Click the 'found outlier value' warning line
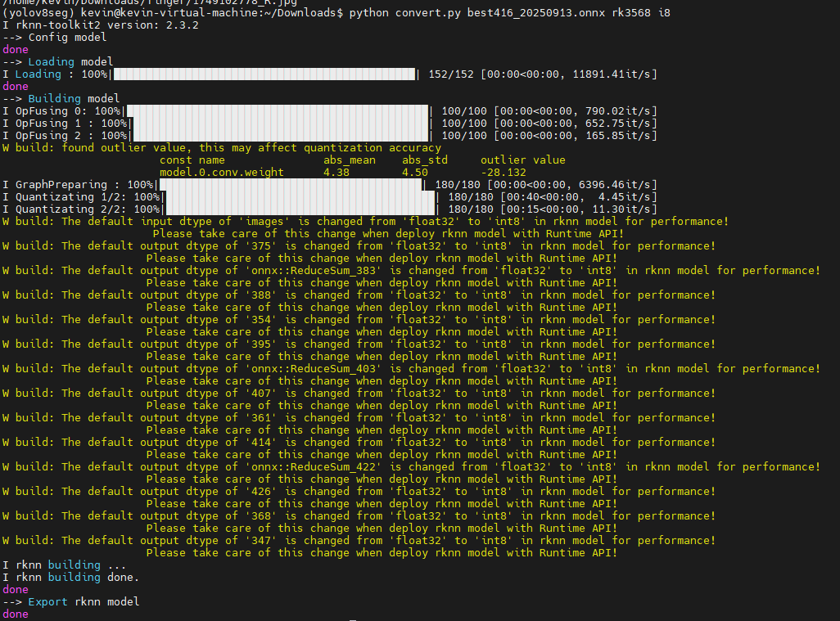The width and height of the screenshot is (840, 621). pyautogui.click(x=222, y=148)
